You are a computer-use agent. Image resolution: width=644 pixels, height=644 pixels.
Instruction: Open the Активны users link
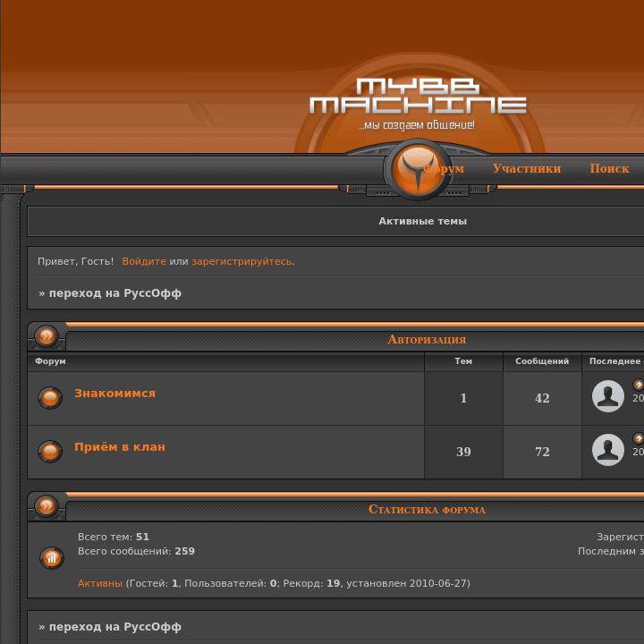(x=100, y=583)
